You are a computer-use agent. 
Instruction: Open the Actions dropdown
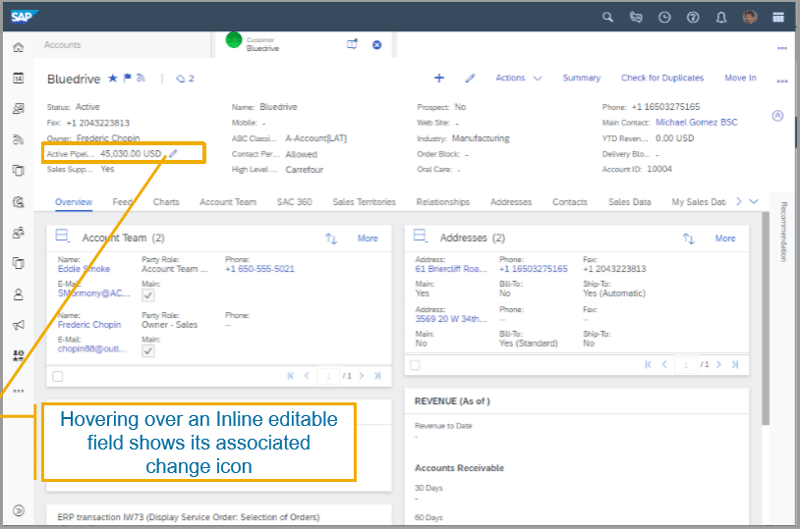pyautogui.click(x=518, y=78)
